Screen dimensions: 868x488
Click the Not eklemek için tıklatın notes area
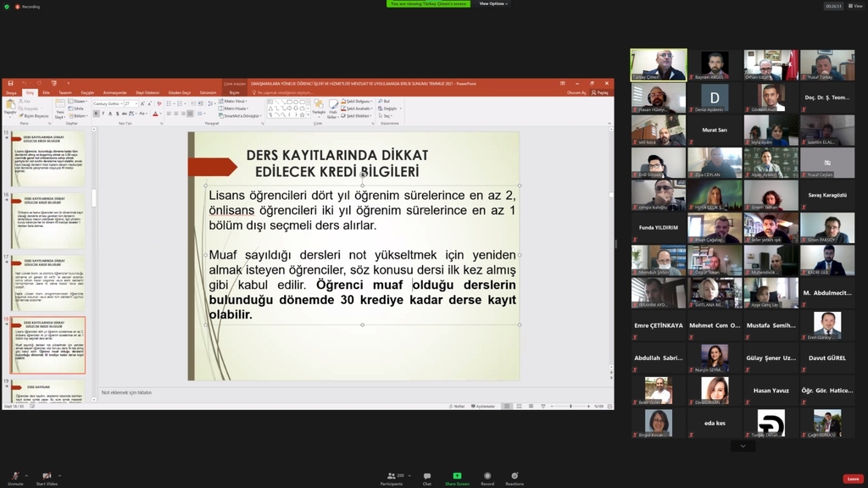(x=127, y=392)
